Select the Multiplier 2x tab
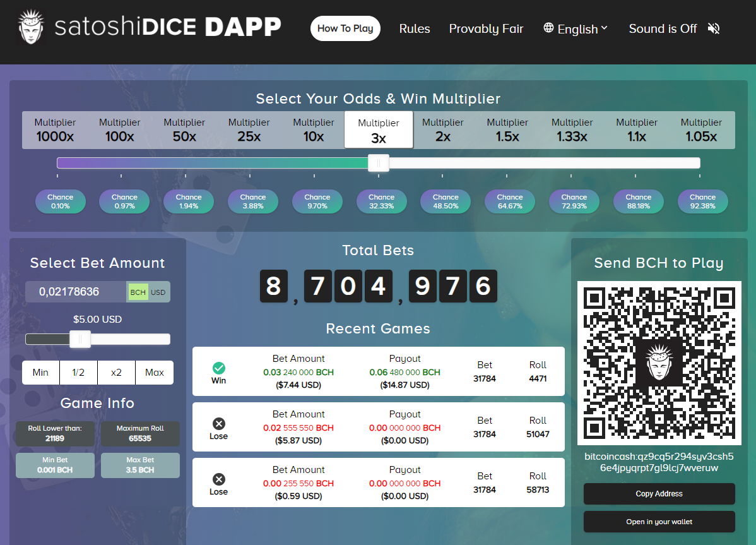This screenshot has width=756, height=545. [442, 130]
